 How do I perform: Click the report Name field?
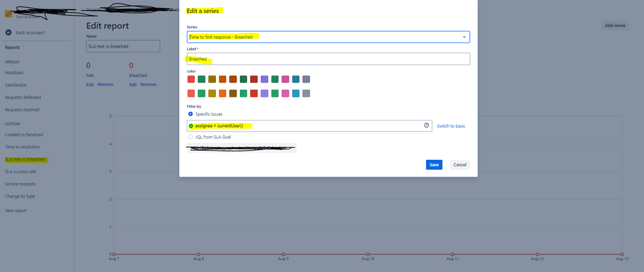click(x=123, y=46)
